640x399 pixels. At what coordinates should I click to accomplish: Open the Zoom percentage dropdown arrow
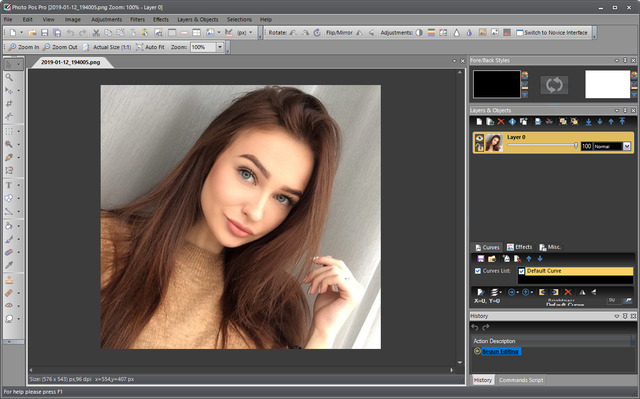point(220,47)
